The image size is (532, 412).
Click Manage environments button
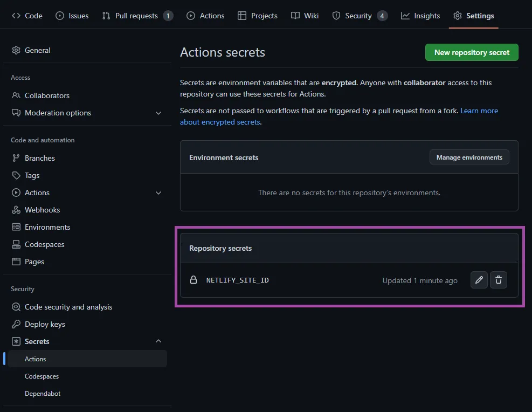(469, 157)
